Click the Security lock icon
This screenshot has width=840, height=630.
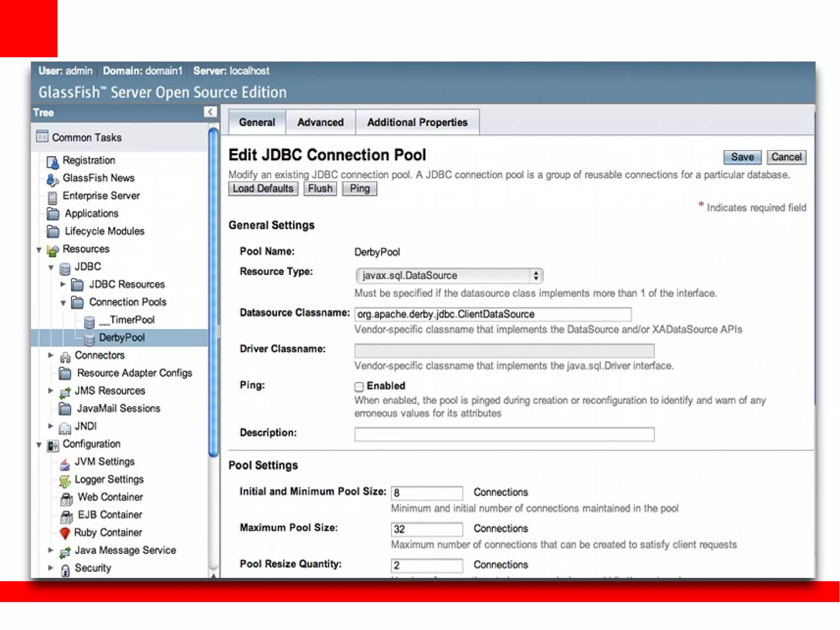pos(65,570)
